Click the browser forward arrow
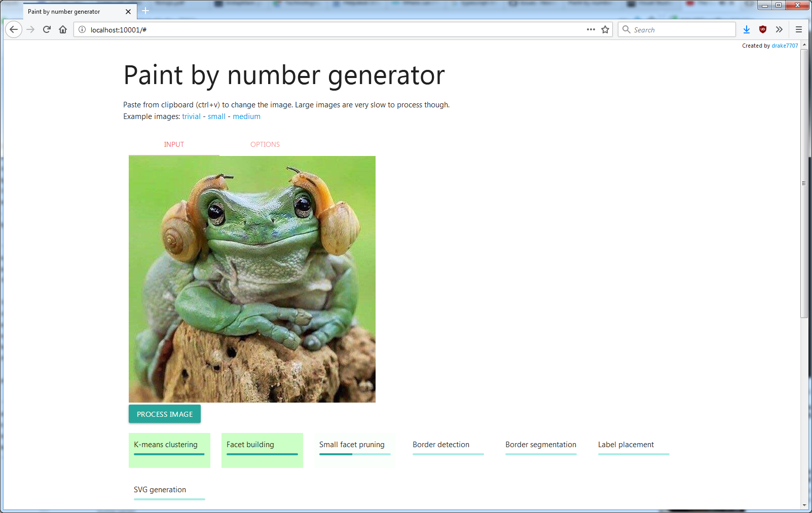Viewport: 812px width, 513px height. 30,29
